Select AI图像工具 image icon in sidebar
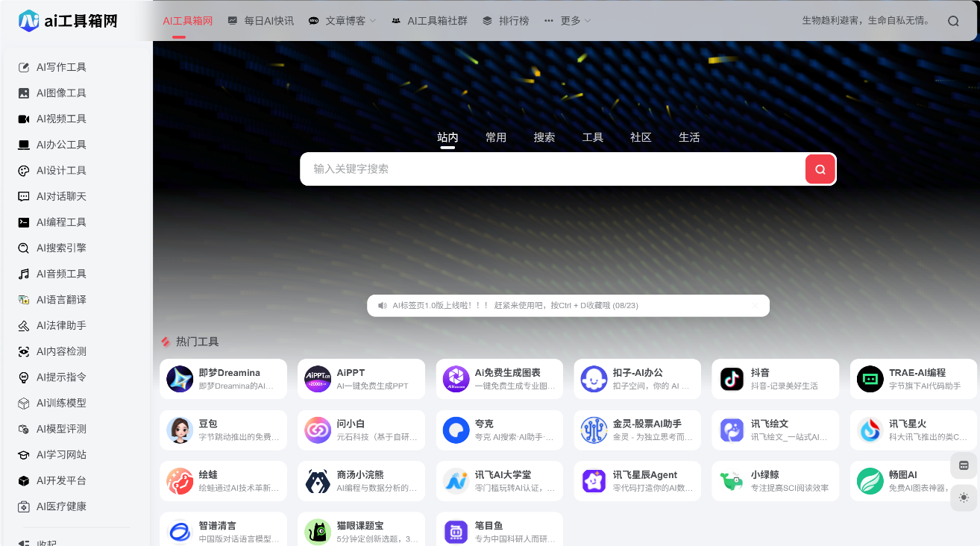The width and height of the screenshot is (980, 546). point(23,93)
